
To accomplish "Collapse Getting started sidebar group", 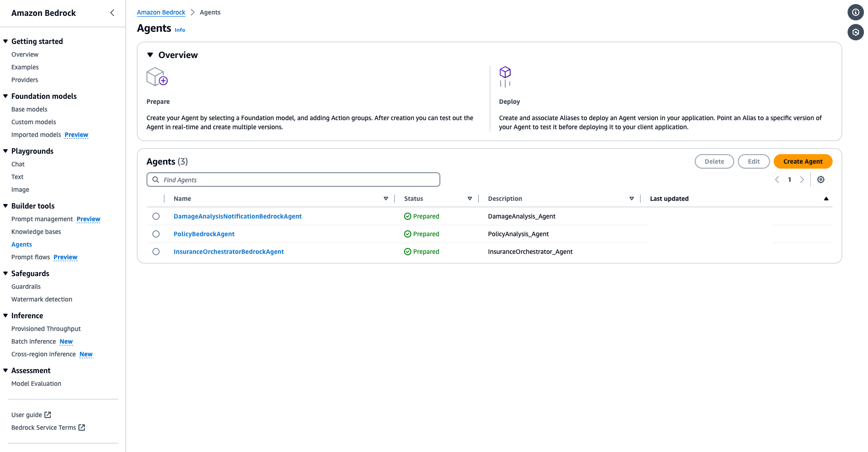I will click(x=5, y=41).
